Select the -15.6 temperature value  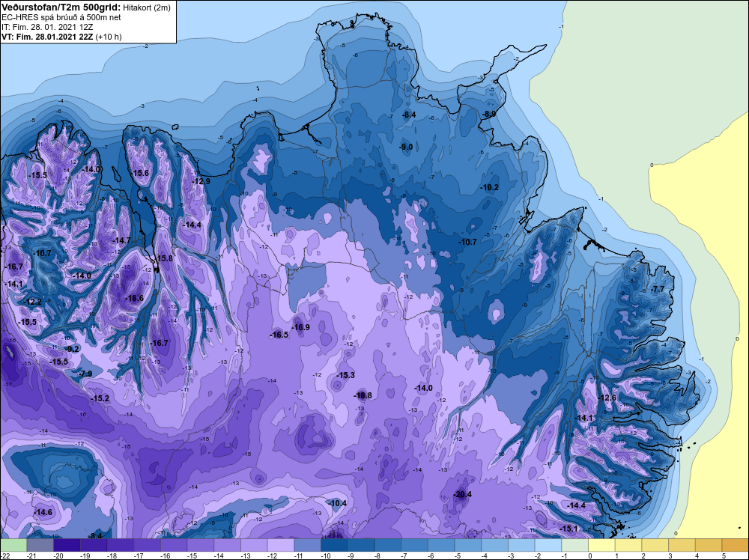point(139,173)
